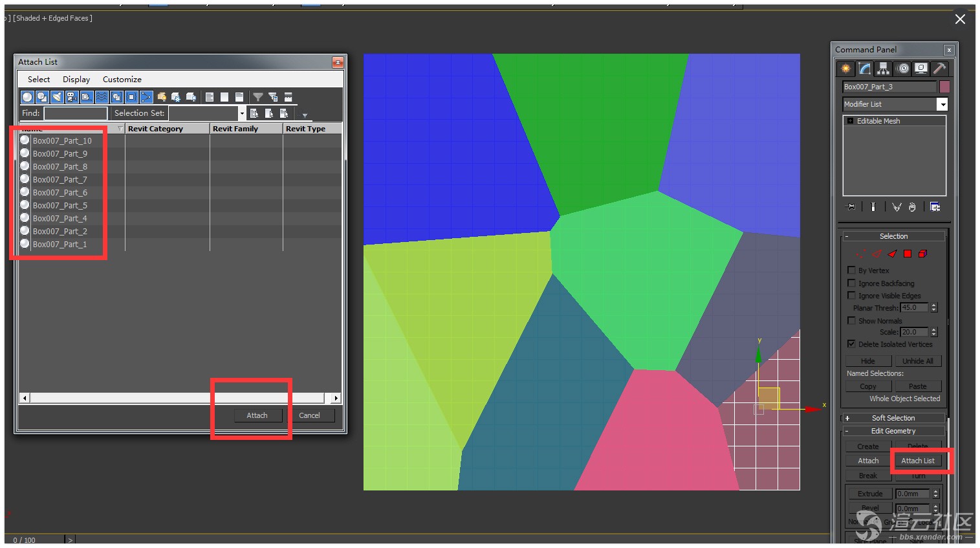This screenshot has width=980, height=548.
Task: Toggle Display Space Warps wave icon
Action: pos(102,97)
